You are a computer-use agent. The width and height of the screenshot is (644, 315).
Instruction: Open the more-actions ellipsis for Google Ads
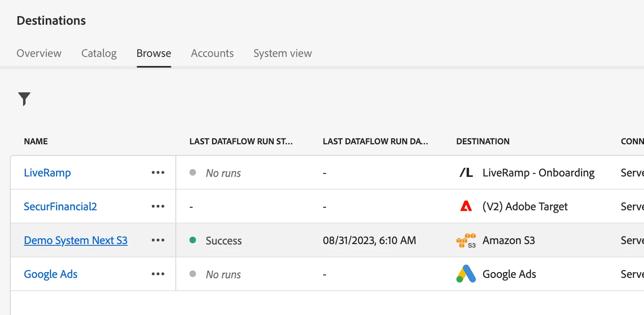158,274
